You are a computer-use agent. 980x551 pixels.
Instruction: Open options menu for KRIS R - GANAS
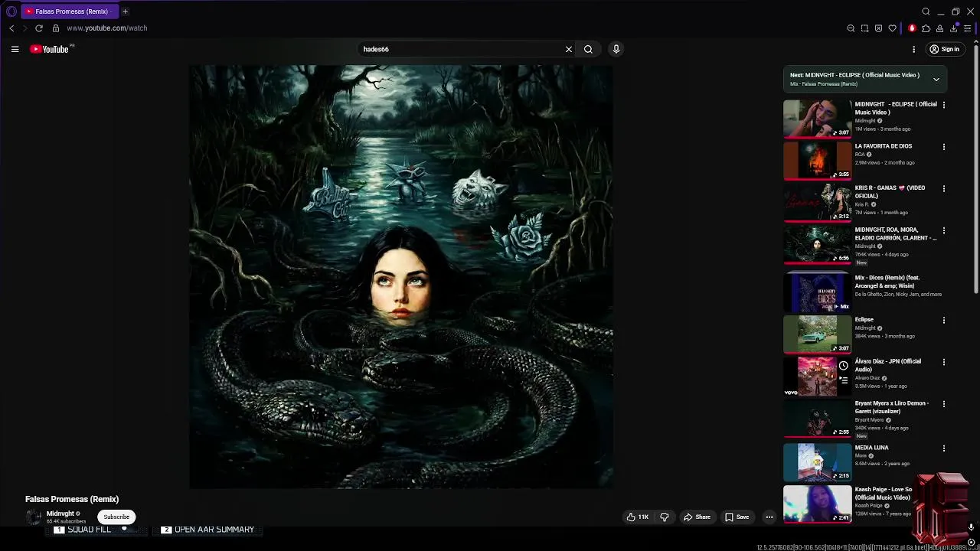tap(943, 188)
